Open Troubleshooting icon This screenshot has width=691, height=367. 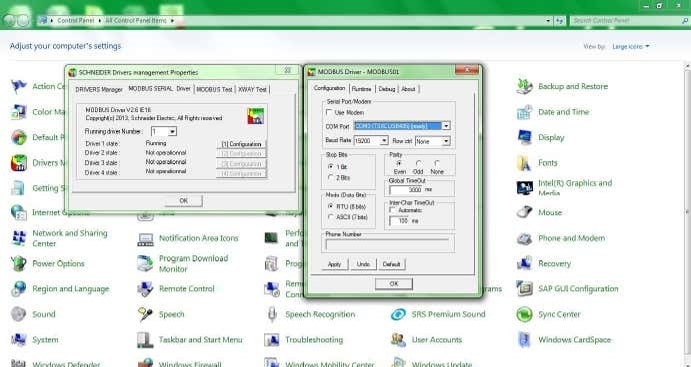pyautogui.click(x=272, y=340)
